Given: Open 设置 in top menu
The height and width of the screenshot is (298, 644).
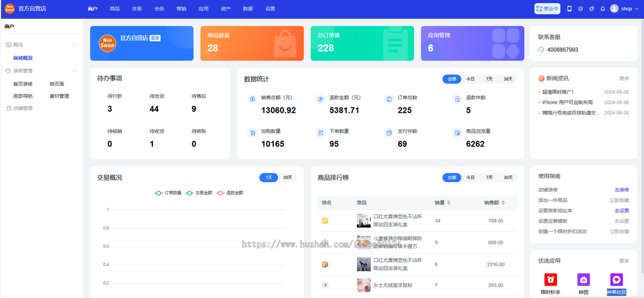Looking at the screenshot, I should click(270, 9).
